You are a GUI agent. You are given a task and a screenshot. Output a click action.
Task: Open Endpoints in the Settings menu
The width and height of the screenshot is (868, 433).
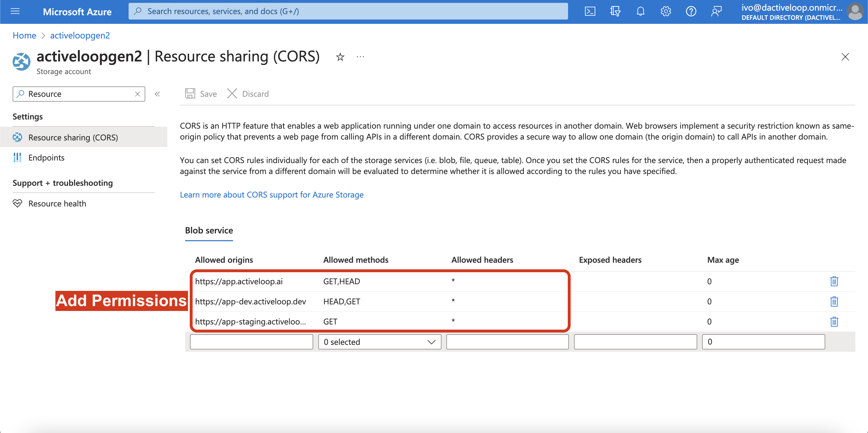tap(46, 158)
